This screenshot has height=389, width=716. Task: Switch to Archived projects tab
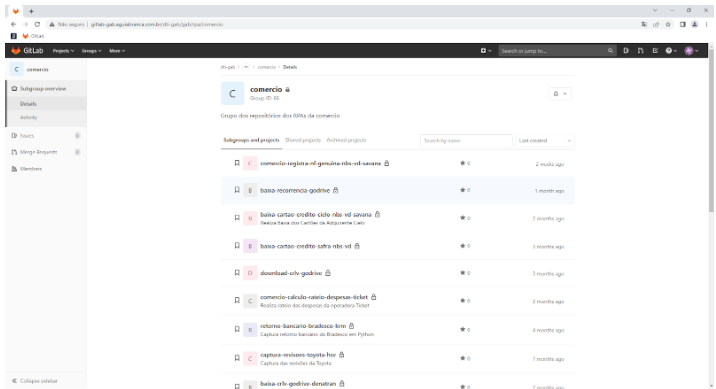(346, 140)
